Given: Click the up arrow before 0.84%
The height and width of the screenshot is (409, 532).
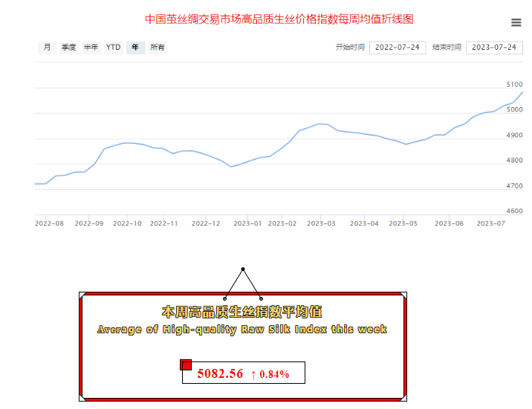Looking at the screenshot, I should 253,375.
